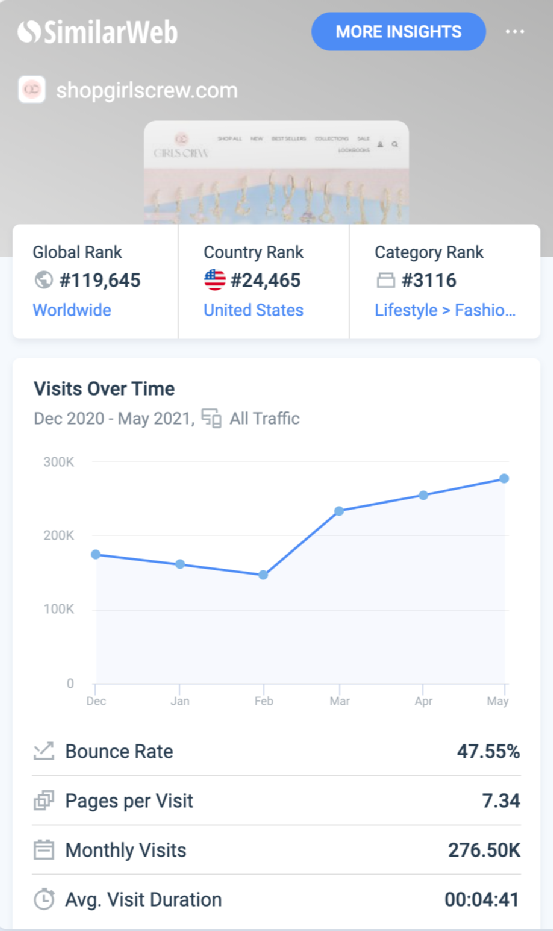Click the shopgirlscrew.com favicon
This screenshot has width=553, height=931.
(32, 90)
